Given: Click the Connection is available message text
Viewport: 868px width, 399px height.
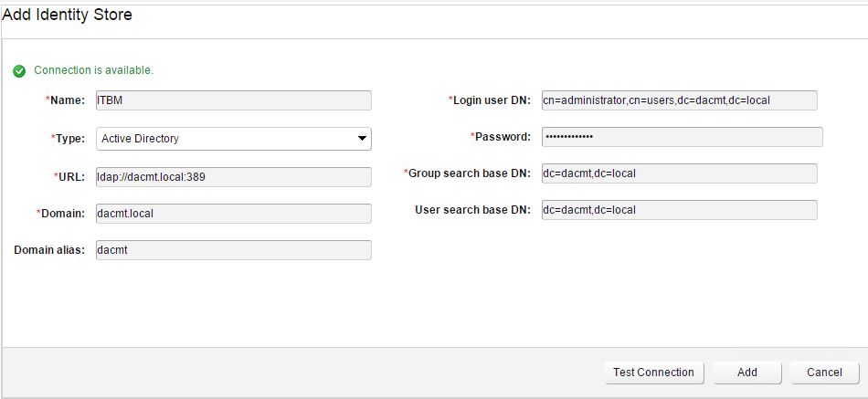Looking at the screenshot, I should [x=93, y=70].
